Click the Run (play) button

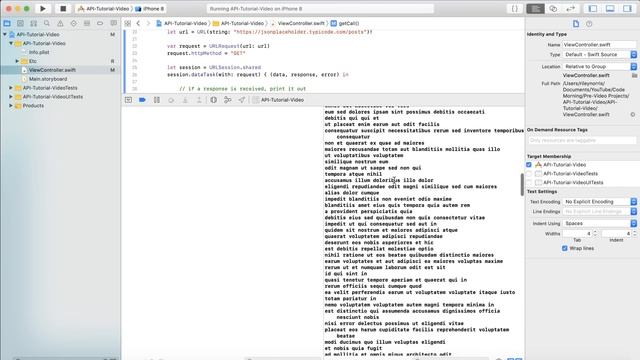[43, 9]
